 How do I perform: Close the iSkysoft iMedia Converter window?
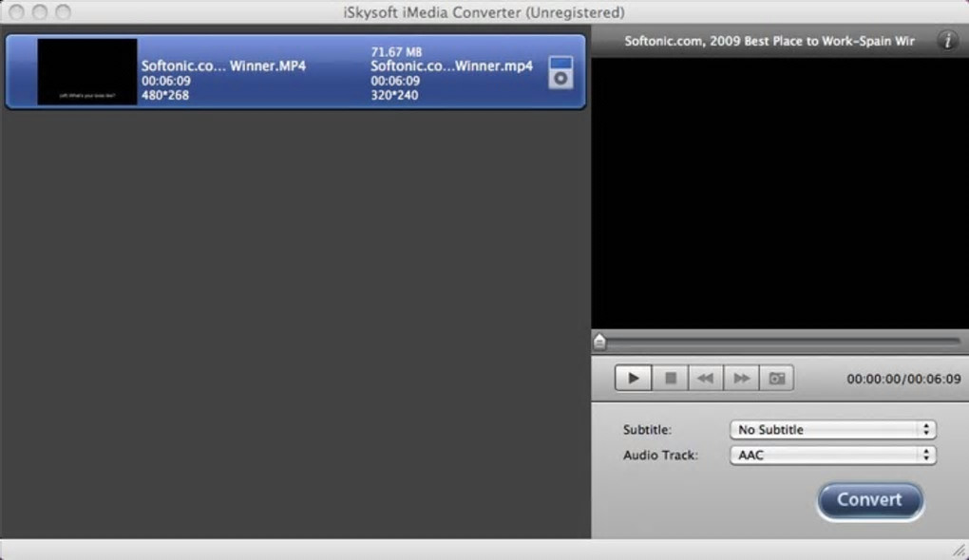17,11
